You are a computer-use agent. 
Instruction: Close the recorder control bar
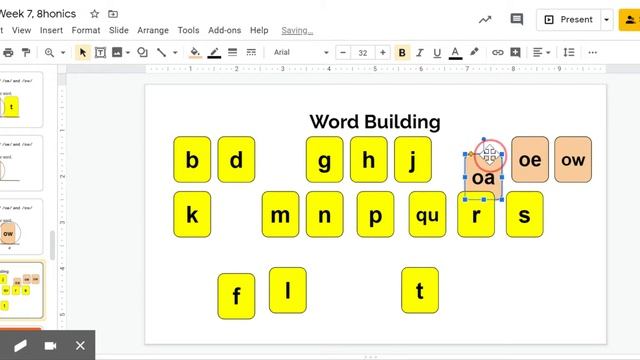80,346
